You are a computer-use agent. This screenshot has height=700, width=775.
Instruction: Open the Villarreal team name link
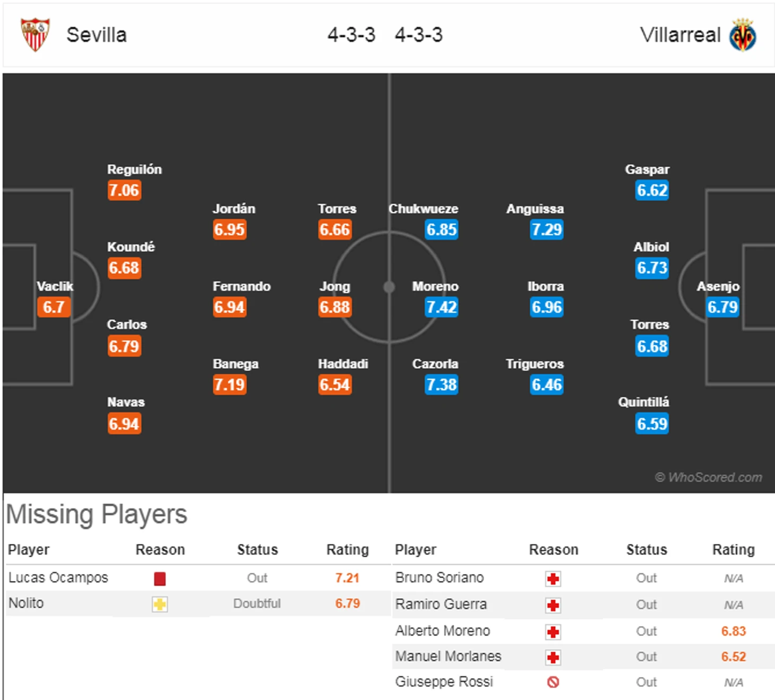(x=680, y=35)
